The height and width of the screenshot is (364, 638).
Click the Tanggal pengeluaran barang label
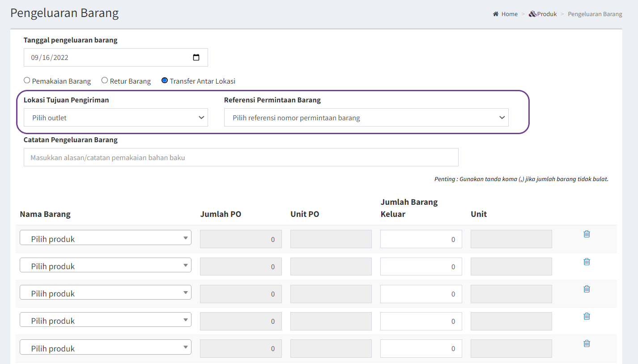[71, 40]
